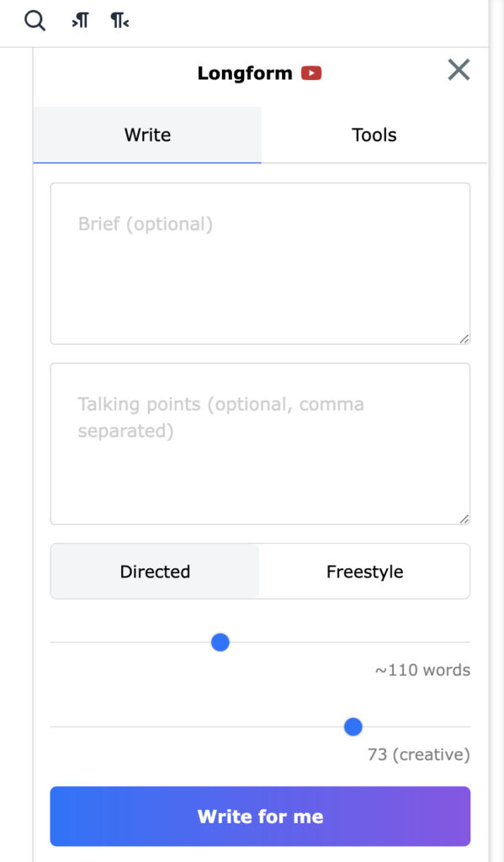Enable Directed writing mode
504x862 pixels.
[x=155, y=571]
